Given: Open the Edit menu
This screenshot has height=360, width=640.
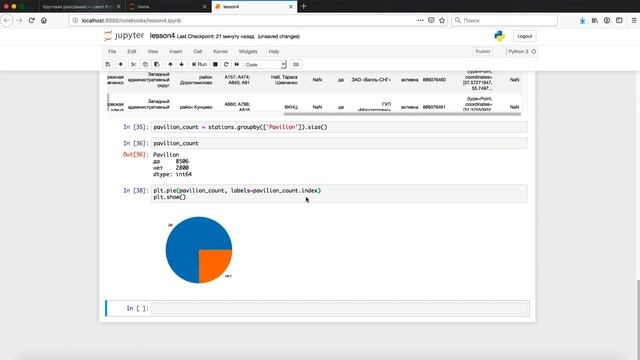Looking at the screenshot, I should 131,51.
